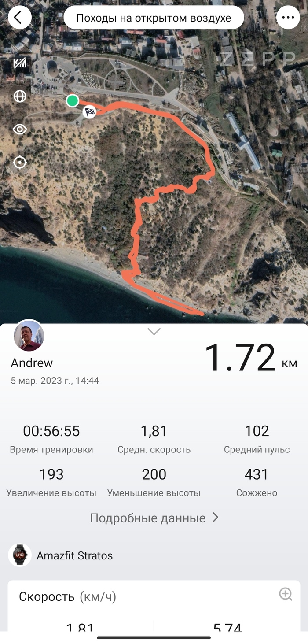Tap the checkered finish flag marker

90,112
